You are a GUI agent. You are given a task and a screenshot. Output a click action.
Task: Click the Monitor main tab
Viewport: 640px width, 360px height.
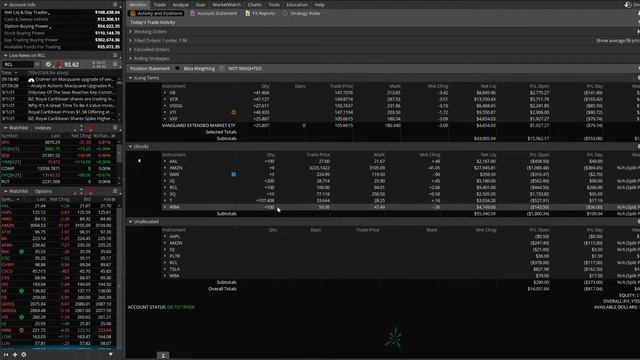(138, 4)
